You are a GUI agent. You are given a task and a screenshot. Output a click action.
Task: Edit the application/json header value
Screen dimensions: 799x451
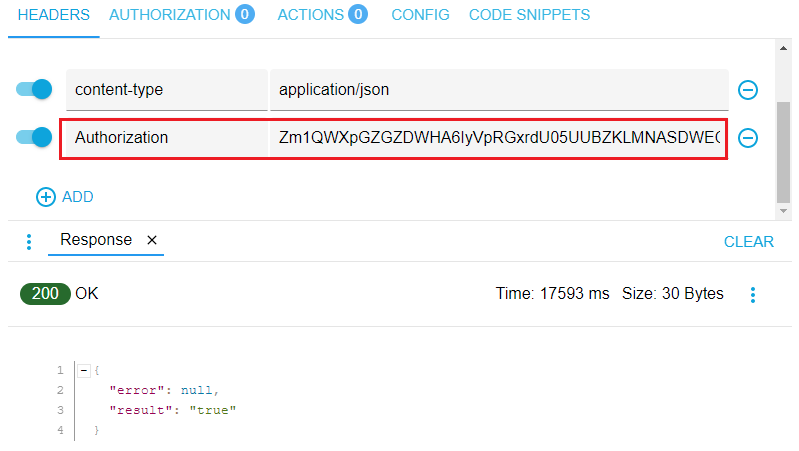(498, 90)
